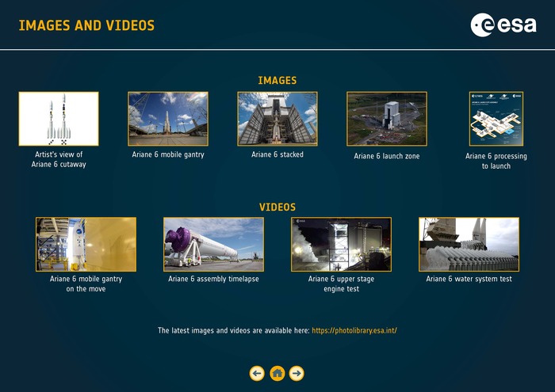
Task: Open Ariane 6 processing to launch infographic
Action: pos(496,119)
